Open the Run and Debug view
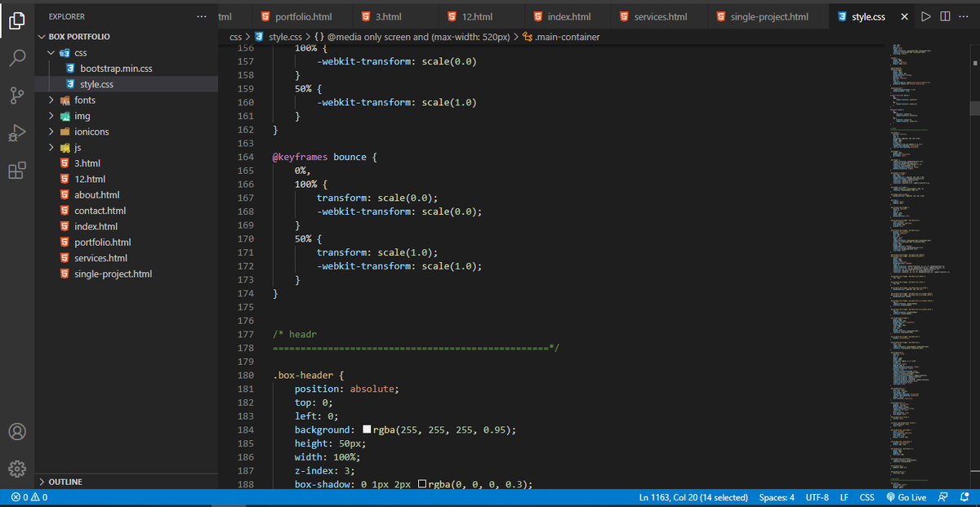 [x=16, y=133]
